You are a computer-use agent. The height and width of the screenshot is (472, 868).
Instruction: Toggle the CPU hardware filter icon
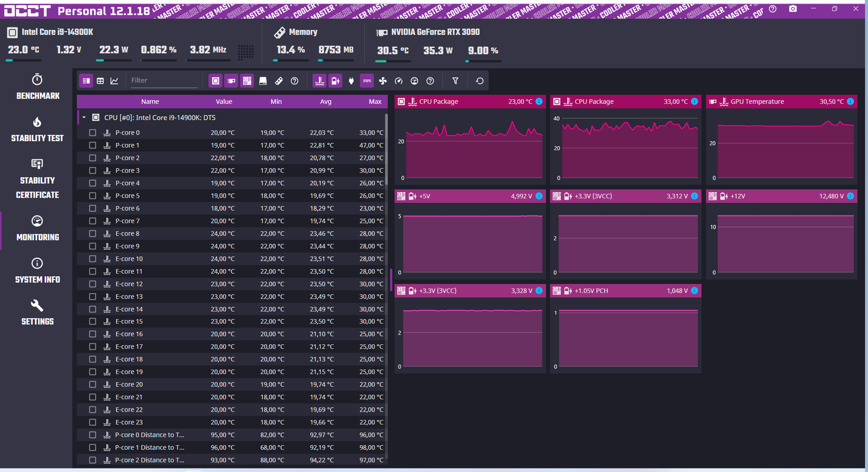[x=216, y=81]
